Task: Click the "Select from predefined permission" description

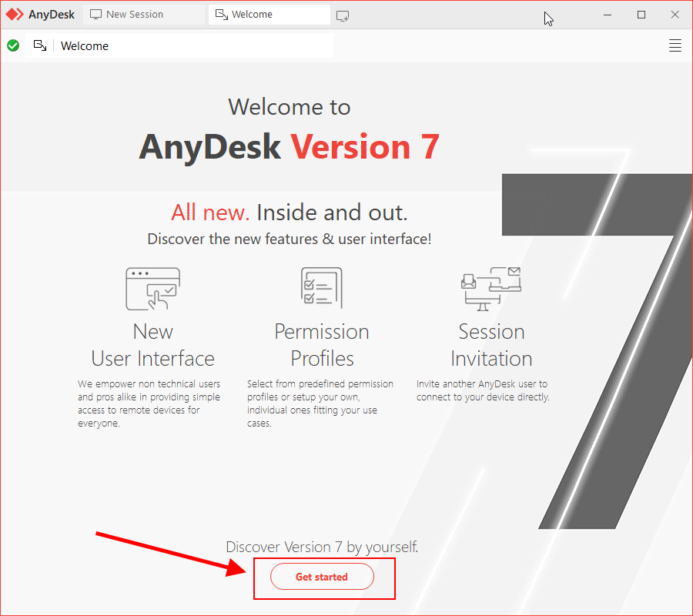Action: (320, 403)
